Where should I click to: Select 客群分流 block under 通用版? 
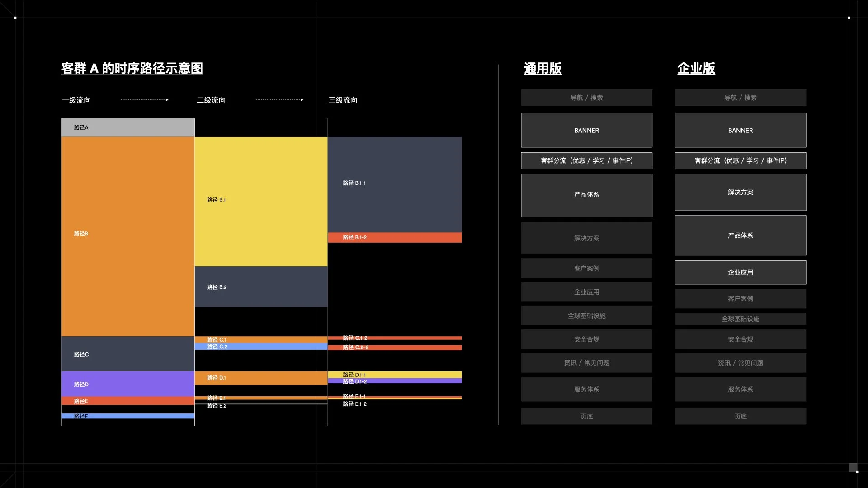tap(586, 160)
